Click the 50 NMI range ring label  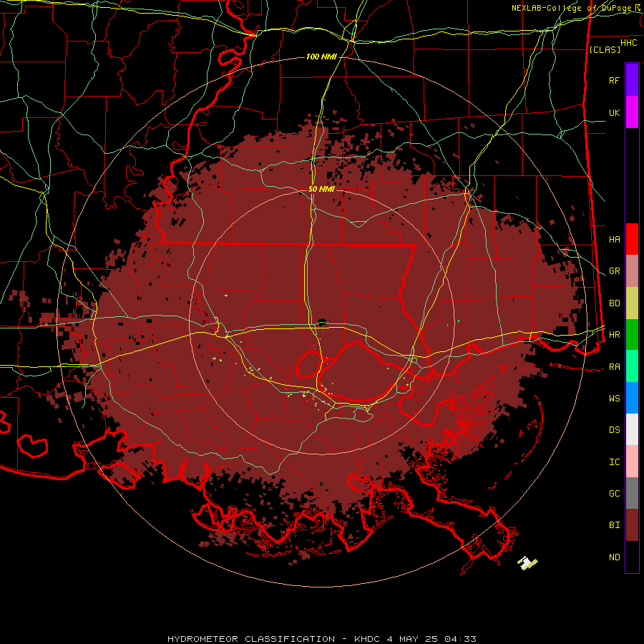tap(321, 189)
